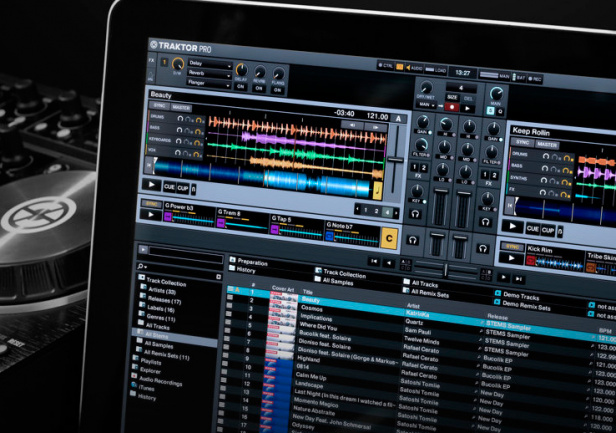Viewport: 616px width, 433px height.
Task: Click the deck A flux mode icon beside CUP
Action: 193,189
